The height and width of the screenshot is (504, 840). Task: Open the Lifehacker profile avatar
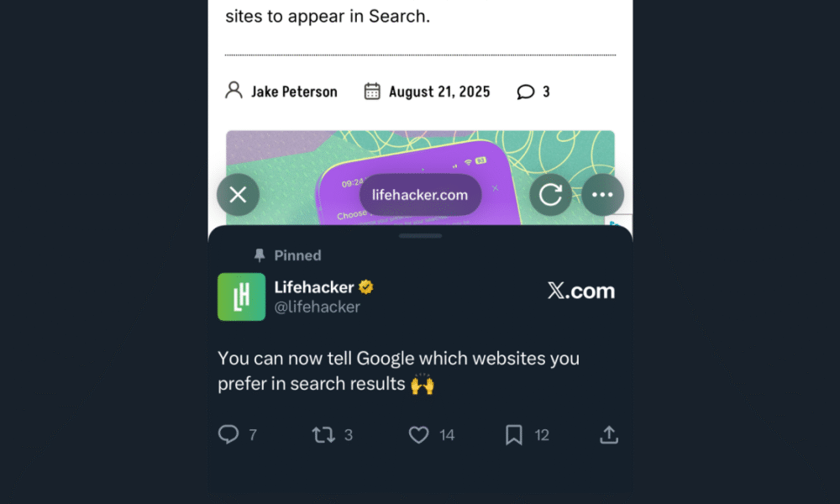tap(241, 297)
